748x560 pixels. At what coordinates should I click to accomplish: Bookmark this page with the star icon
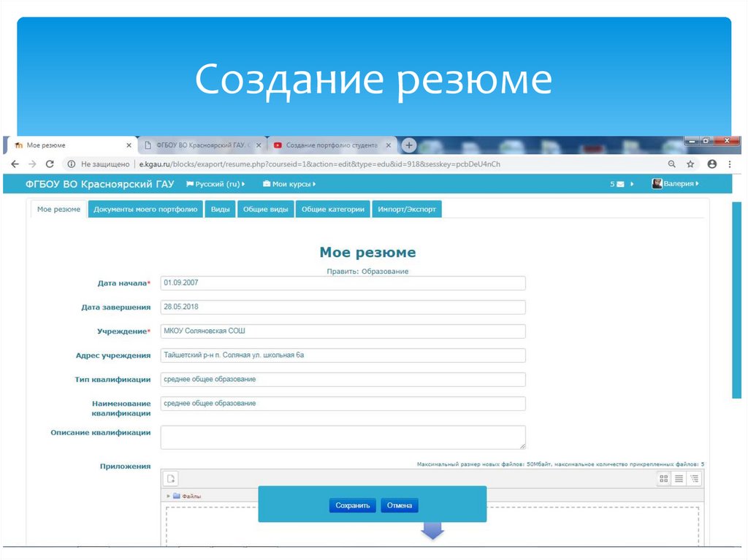pyautogui.click(x=690, y=164)
